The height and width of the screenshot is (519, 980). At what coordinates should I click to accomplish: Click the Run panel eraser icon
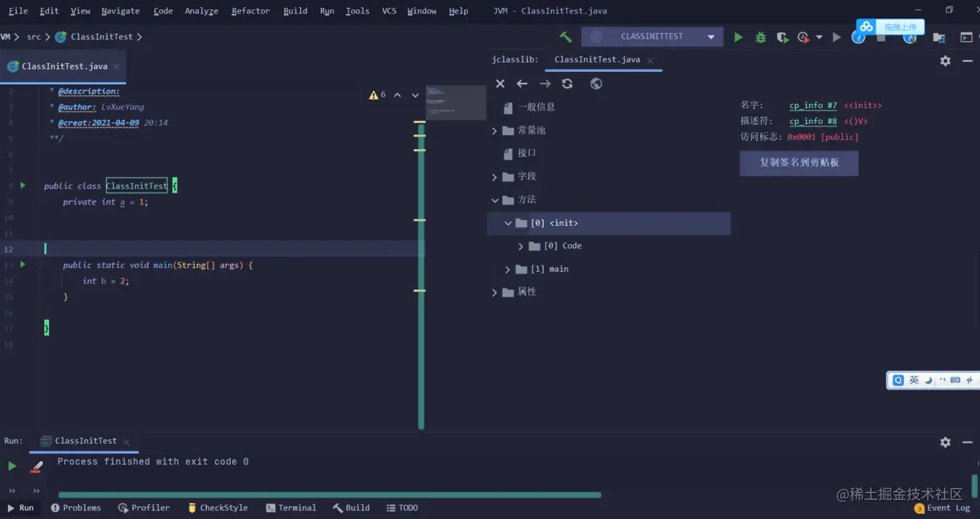click(x=36, y=467)
